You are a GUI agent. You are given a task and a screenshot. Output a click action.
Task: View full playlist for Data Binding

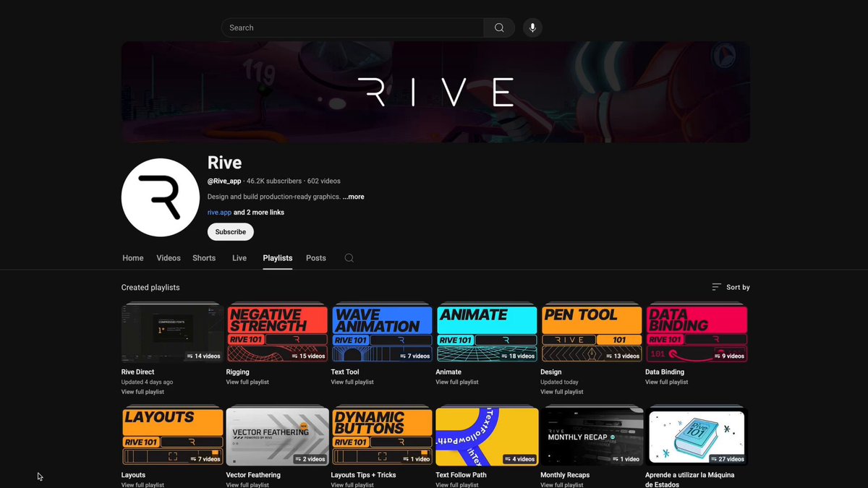[x=667, y=382]
